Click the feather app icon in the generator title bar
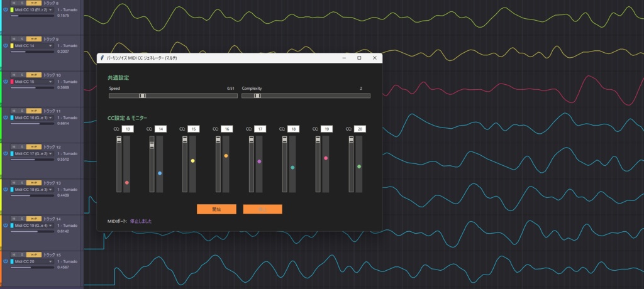 tap(103, 58)
